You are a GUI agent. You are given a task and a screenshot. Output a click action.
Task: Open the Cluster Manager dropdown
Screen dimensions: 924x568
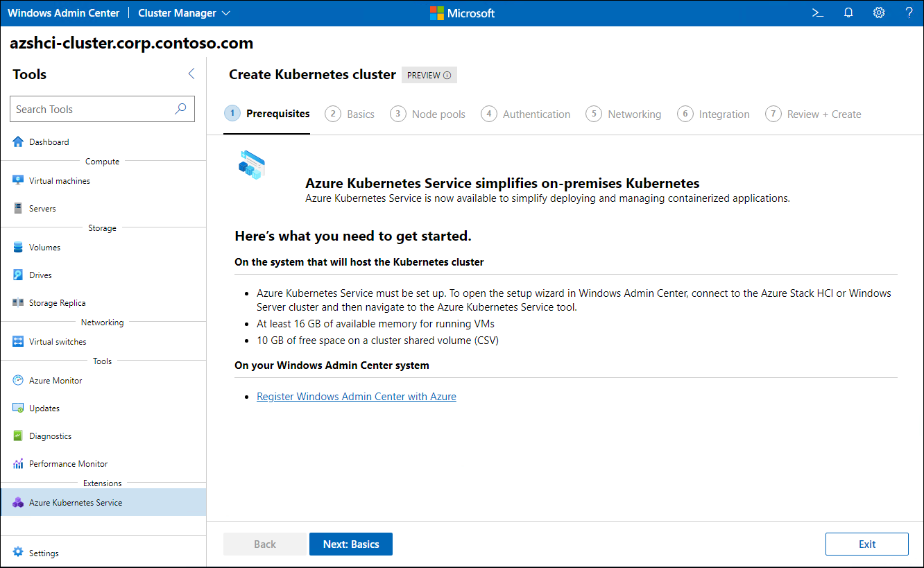(184, 12)
